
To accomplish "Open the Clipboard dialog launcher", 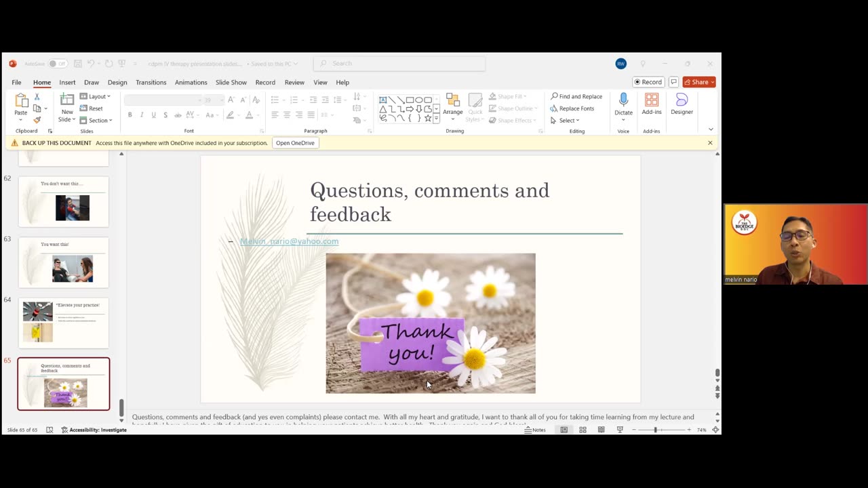I will pos(50,131).
